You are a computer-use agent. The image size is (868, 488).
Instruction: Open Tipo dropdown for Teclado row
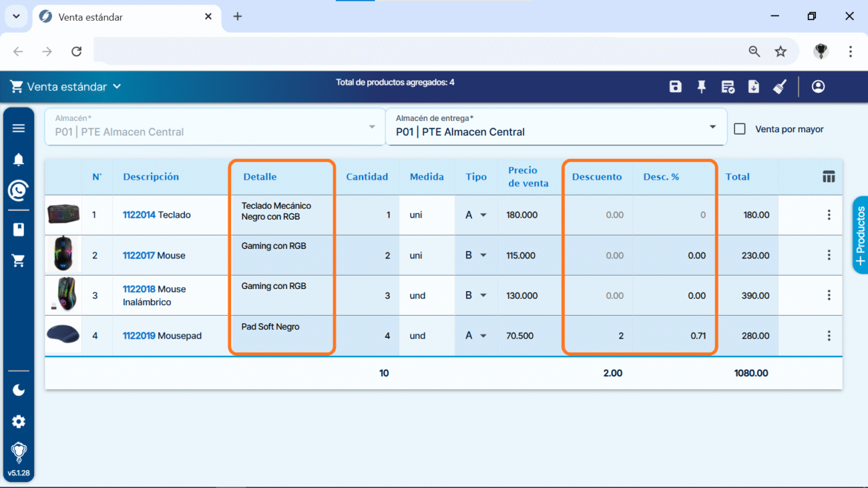(483, 215)
